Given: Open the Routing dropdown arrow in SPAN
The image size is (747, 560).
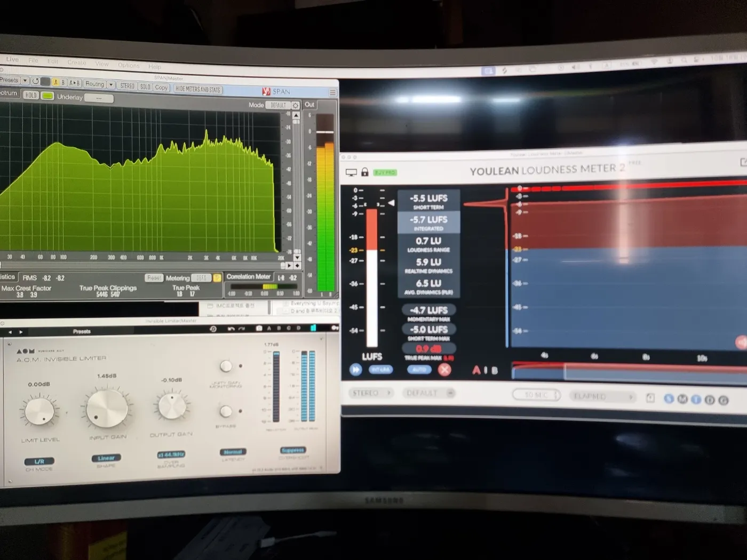Looking at the screenshot, I should [111, 84].
